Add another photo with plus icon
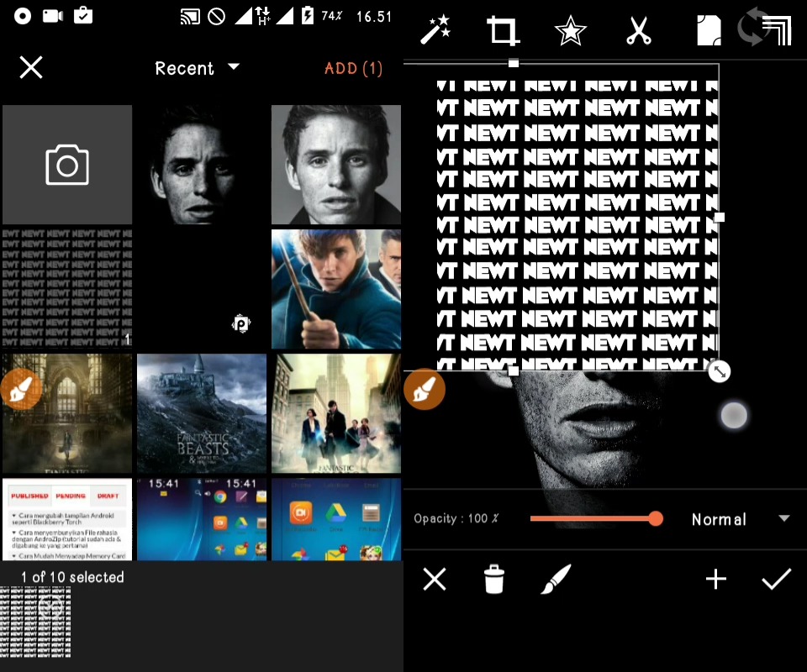Image resolution: width=807 pixels, height=672 pixels. point(716,580)
